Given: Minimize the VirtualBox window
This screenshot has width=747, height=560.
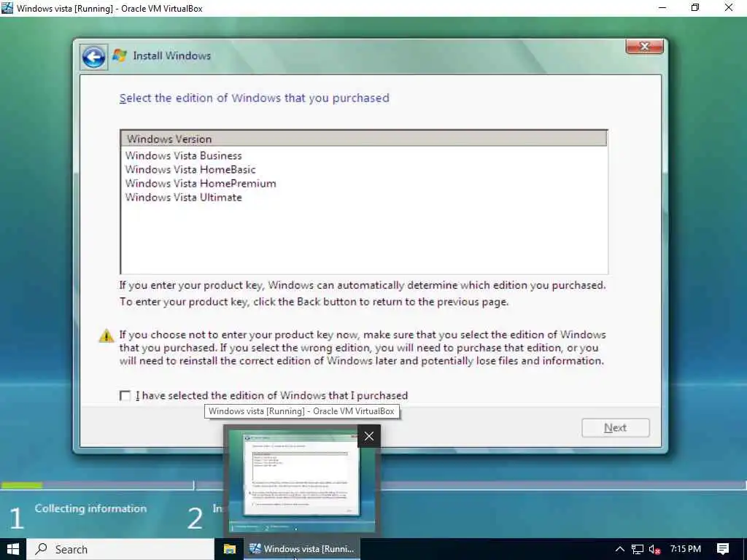Looking at the screenshot, I should click(x=662, y=8).
